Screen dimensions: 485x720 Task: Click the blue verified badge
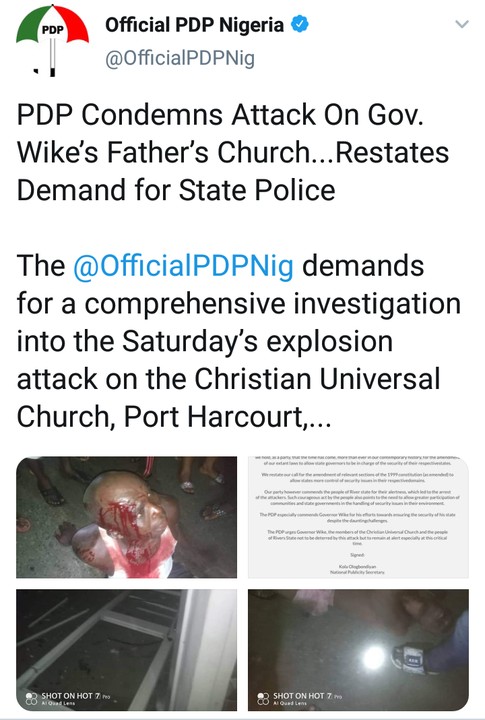300,24
